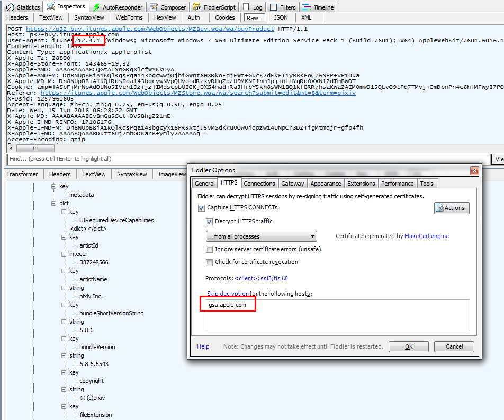Click the Timeline bars icon

click(307, 7)
